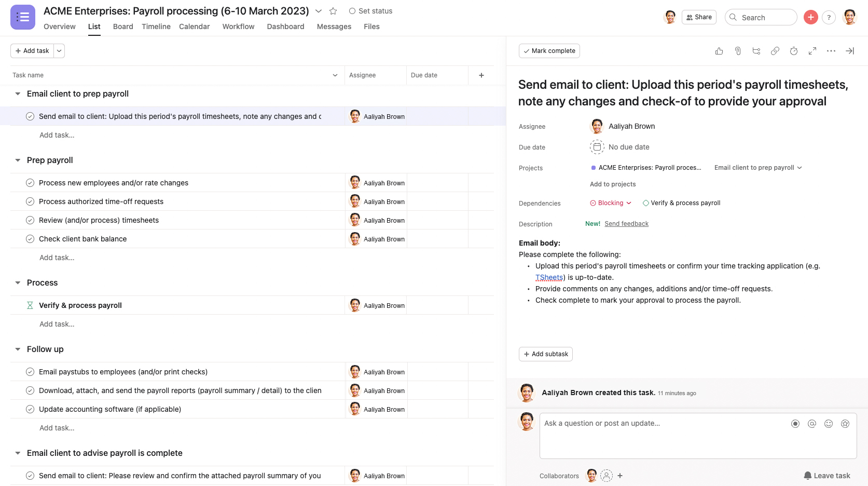Image resolution: width=868 pixels, height=486 pixels.
Task: Close the task details pane
Action: pyautogui.click(x=850, y=51)
